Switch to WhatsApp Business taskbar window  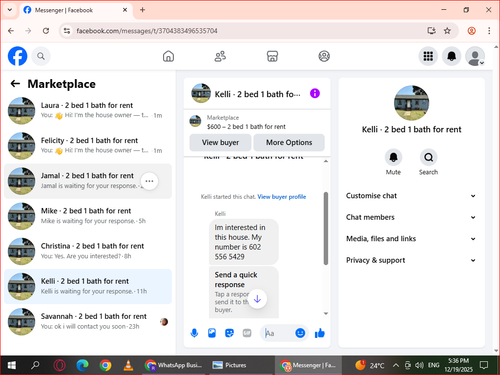tap(173, 365)
